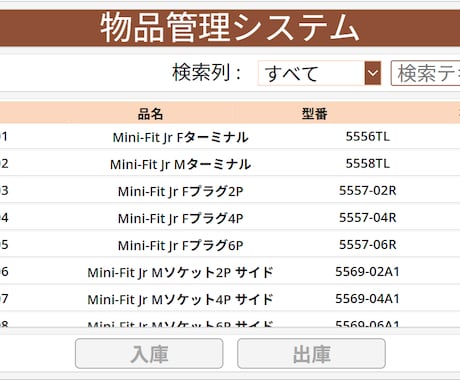This screenshot has height=380, width=460.
Task: Click model number 5556TL
Action: point(367,137)
